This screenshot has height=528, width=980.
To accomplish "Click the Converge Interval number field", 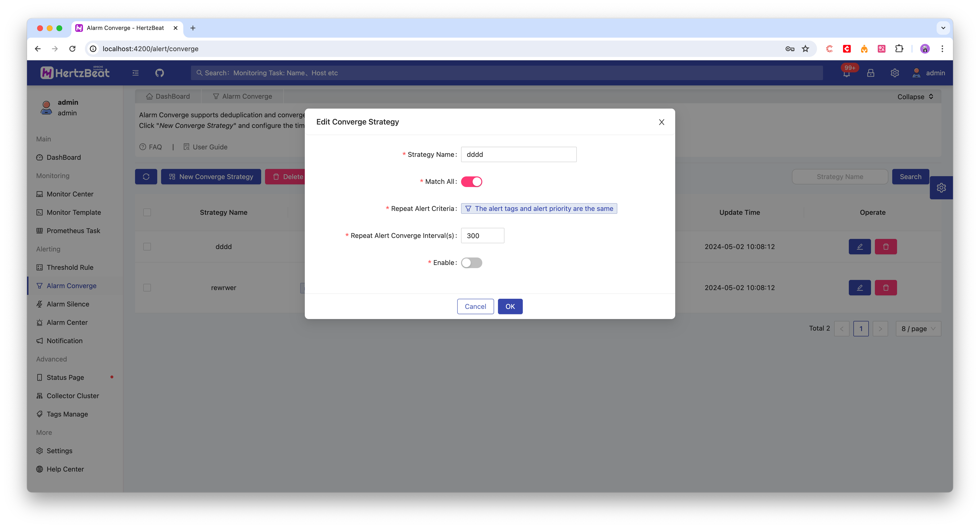I will (x=482, y=236).
